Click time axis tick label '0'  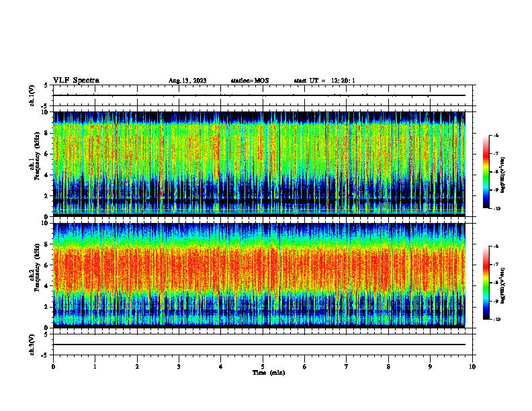(53, 367)
